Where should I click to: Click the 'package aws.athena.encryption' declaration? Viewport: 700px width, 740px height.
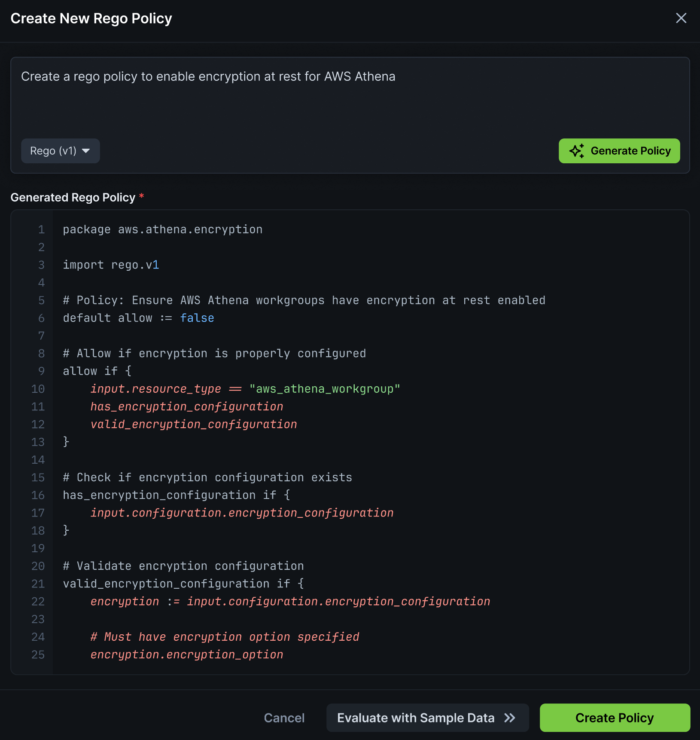tap(162, 229)
